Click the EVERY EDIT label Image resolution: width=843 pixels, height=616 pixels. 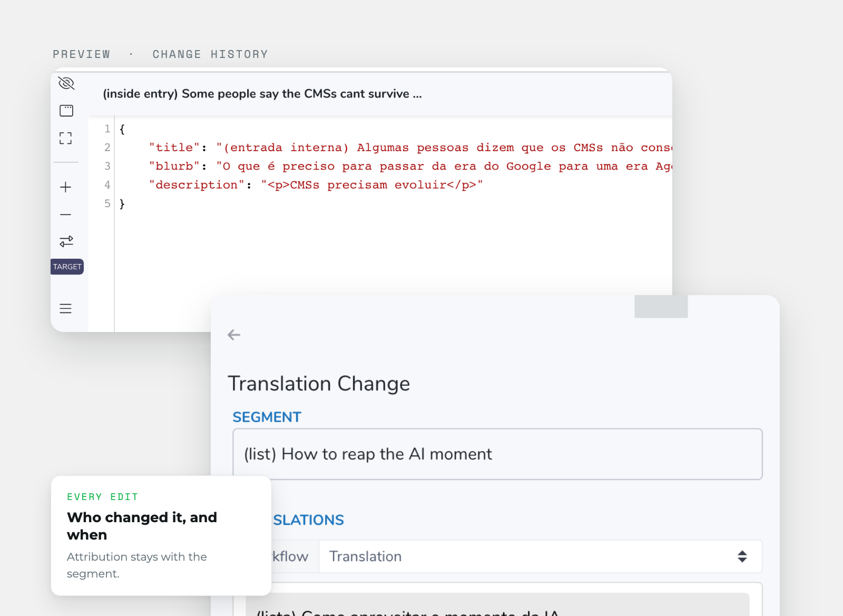(x=103, y=497)
